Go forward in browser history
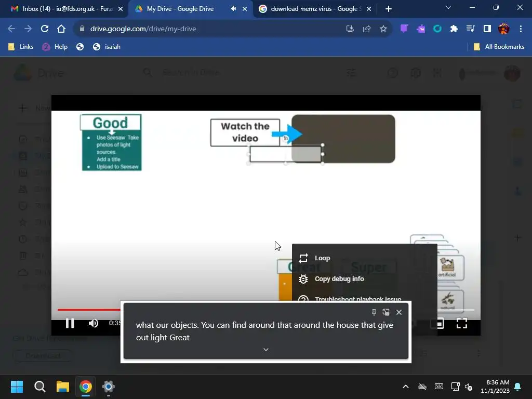The width and height of the screenshot is (532, 399). click(28, 29)
